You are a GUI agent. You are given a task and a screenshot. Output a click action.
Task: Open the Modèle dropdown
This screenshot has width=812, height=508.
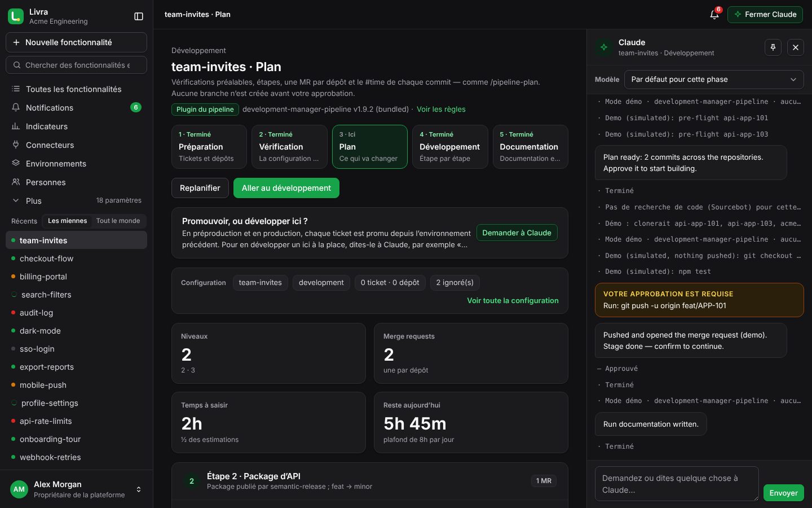tap(714, 80)
